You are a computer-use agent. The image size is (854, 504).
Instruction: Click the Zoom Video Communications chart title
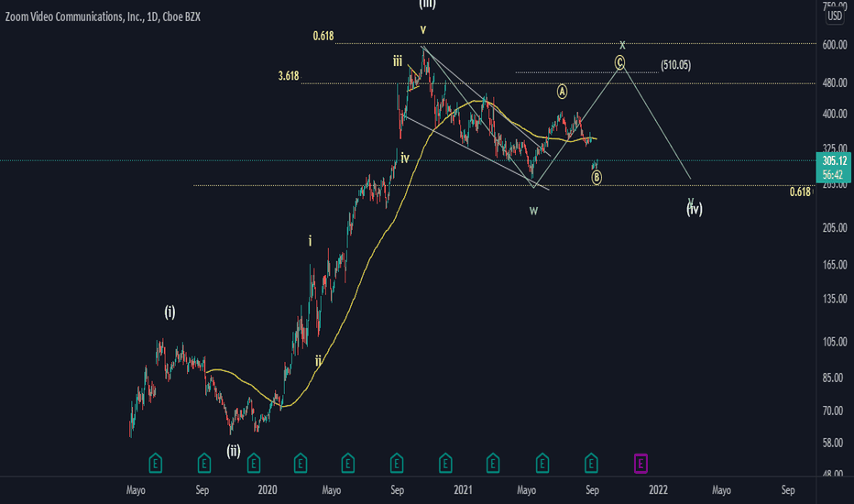click(x=103, y=16)
